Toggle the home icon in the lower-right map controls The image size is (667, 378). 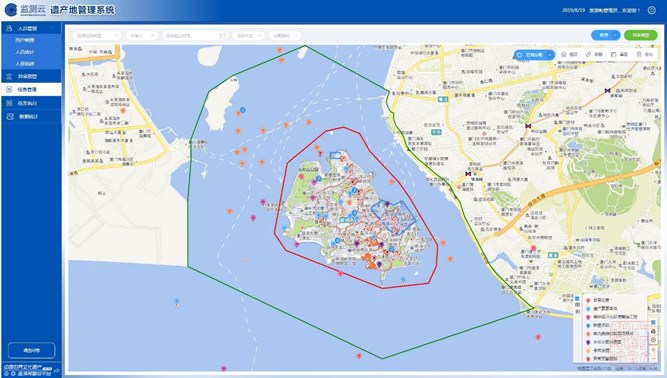(x=653, y=331)
